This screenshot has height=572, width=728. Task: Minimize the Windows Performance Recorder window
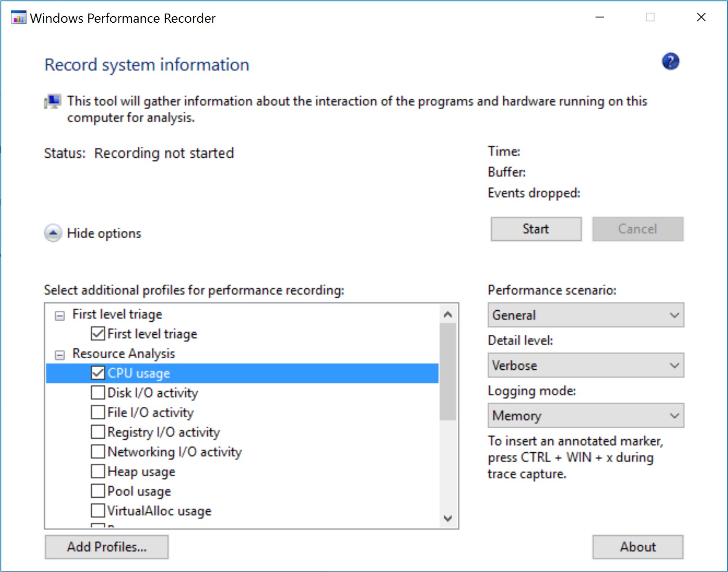(600, 17)
